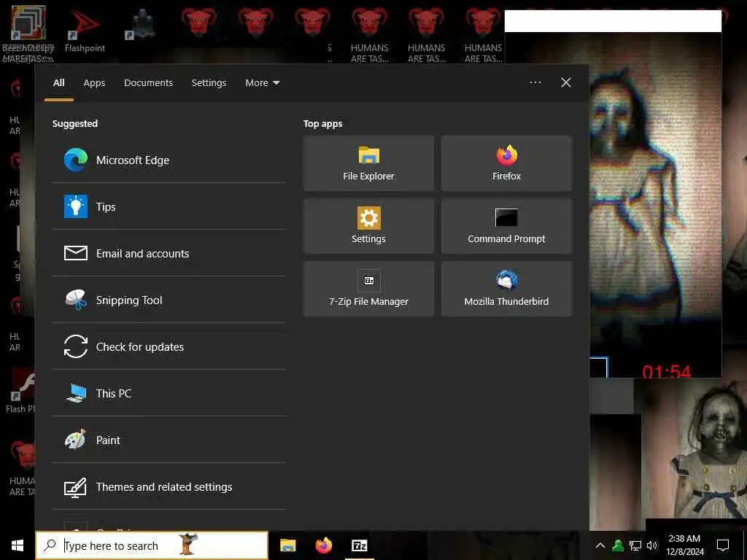Image resolution: width=747 pixels, height=560 pixels.
Task: Show hidden system tray icons
Action: click(600, 545)
